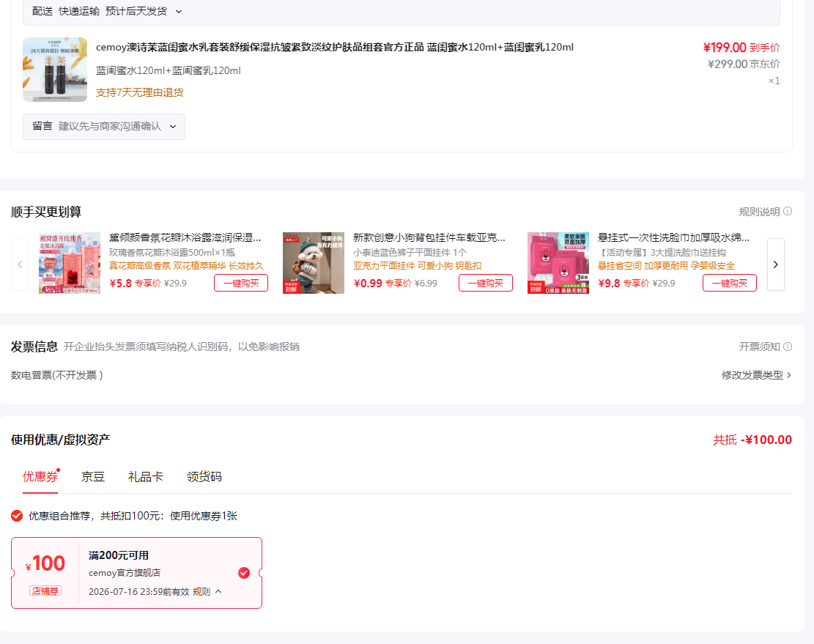Viewport: 814px width, 644px height.
Task: Open 新款创意小狗背包挂件车载亚克 title
Action: coord(429,237)
